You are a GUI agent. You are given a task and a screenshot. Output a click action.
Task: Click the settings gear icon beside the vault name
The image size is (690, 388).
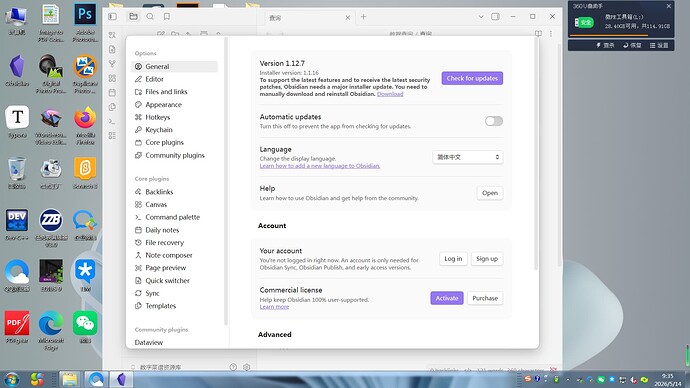pos(246,367)
